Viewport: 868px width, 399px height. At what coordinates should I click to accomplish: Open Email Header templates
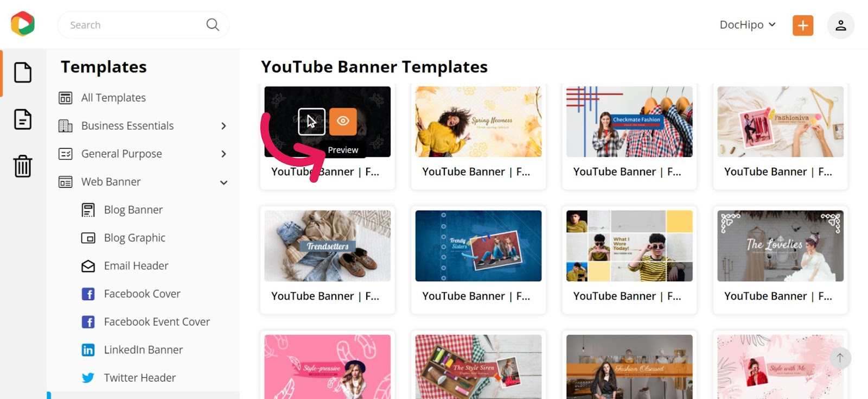coord(136,266)
